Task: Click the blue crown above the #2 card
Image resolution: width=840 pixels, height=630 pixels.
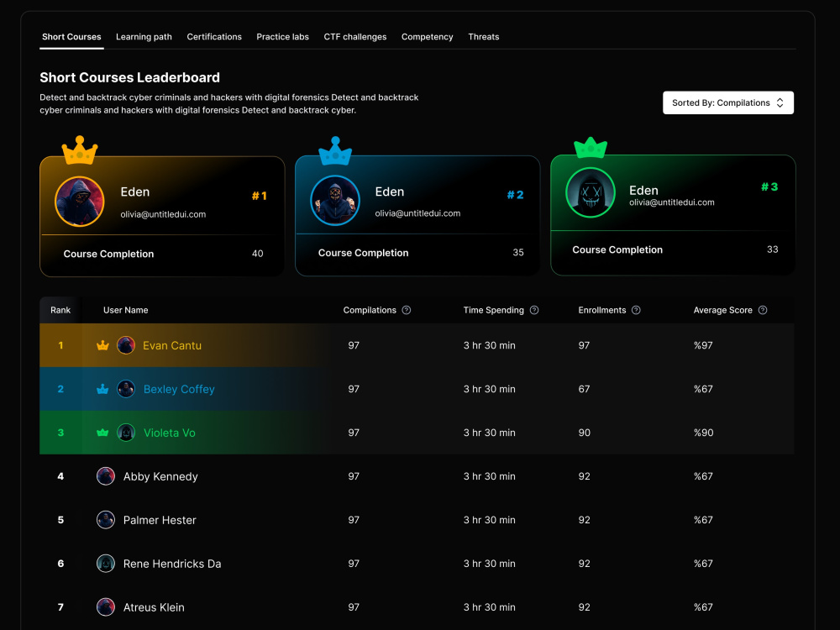Action: 335,150
